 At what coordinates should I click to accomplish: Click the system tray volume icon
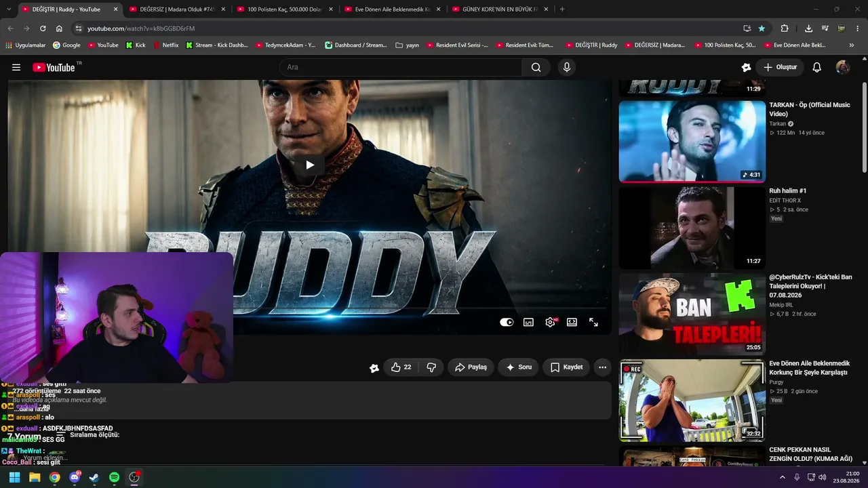(x=822, y=477)
